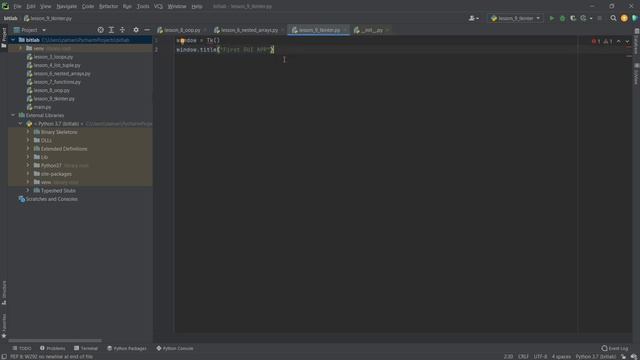Click the orange IDE updates icon

click(x=624, y=18)
